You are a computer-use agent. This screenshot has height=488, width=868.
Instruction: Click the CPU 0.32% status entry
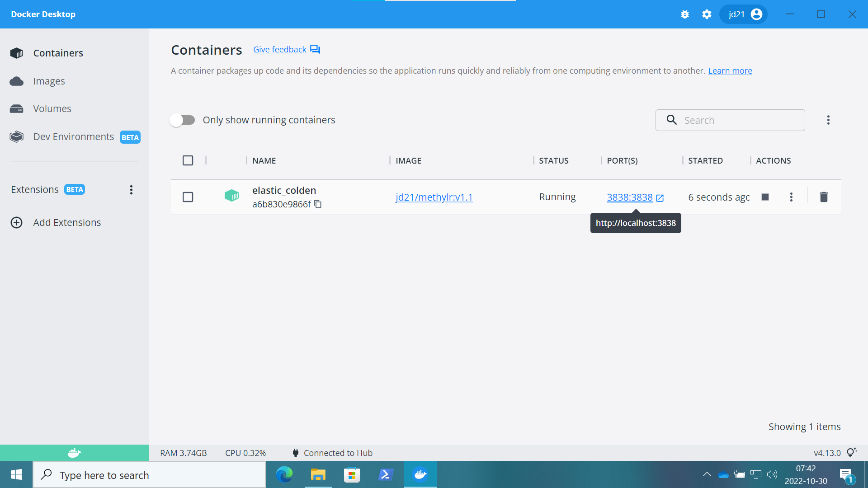(245, 453)
